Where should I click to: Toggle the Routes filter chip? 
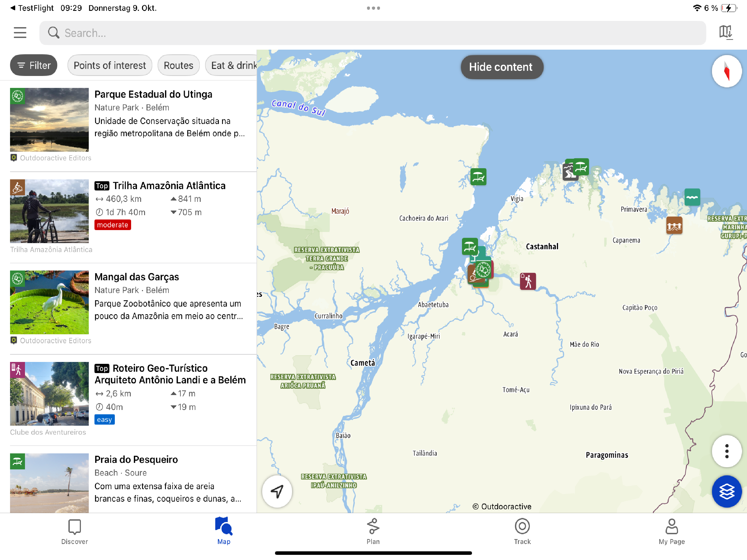tap(178, 65)
